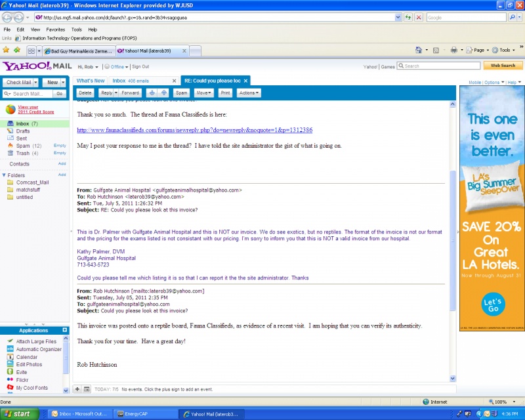Click the RSS feeds icon

point(436,51)
